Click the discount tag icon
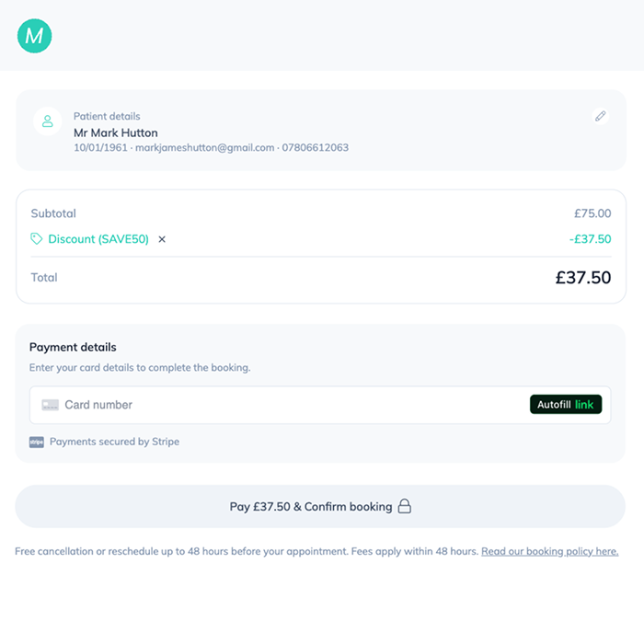Screen dimensions: 644x644 pos(37,239)
